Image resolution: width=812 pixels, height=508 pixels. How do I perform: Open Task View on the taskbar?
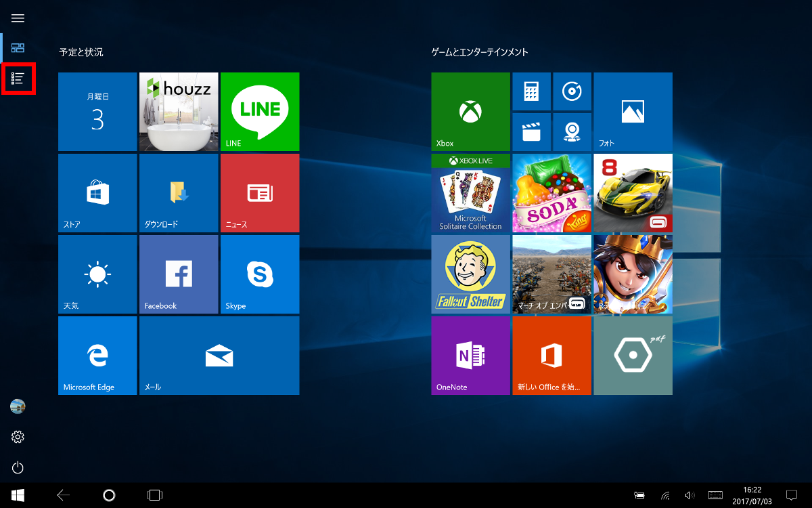click(x=154, y=495)
